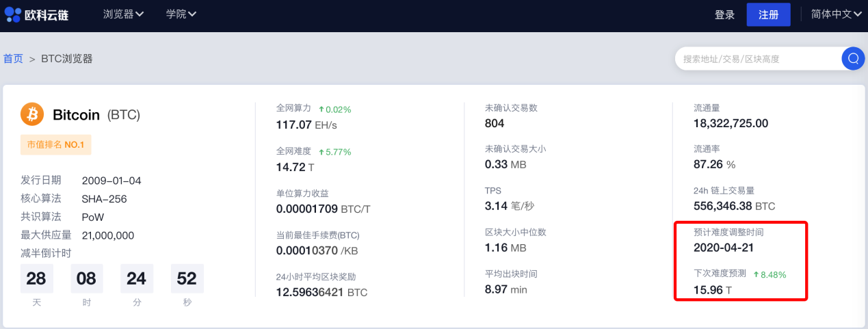The height and width of the screenshot is (329, 868).
Task: Click the 0.33 MB unconfirmed size value
Action: coord(505,164)
